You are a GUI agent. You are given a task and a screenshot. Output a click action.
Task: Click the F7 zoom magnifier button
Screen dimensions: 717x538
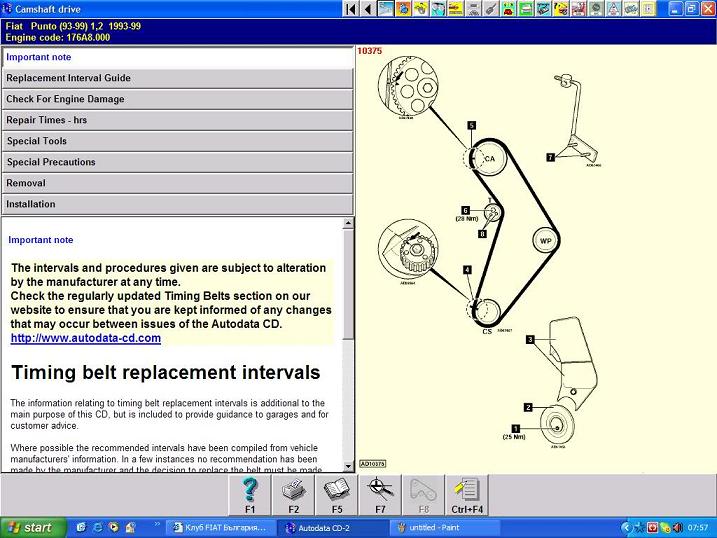coord(380,493)
